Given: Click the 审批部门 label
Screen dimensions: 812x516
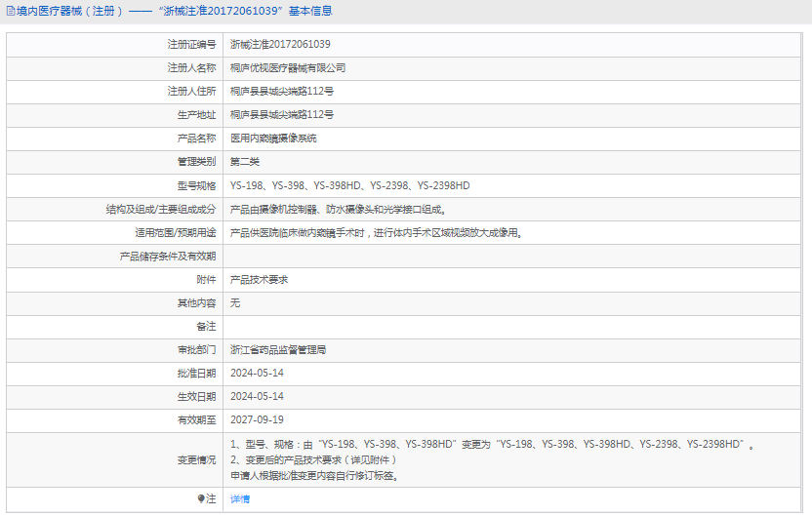Looking at the screenshot, I should (x=196, y=350).
